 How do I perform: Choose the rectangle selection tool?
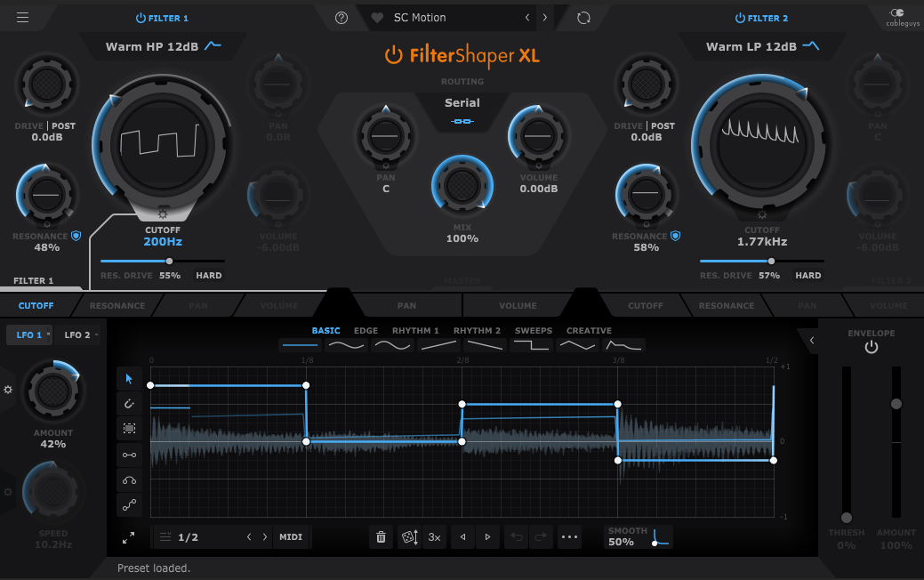coord(129,429)
